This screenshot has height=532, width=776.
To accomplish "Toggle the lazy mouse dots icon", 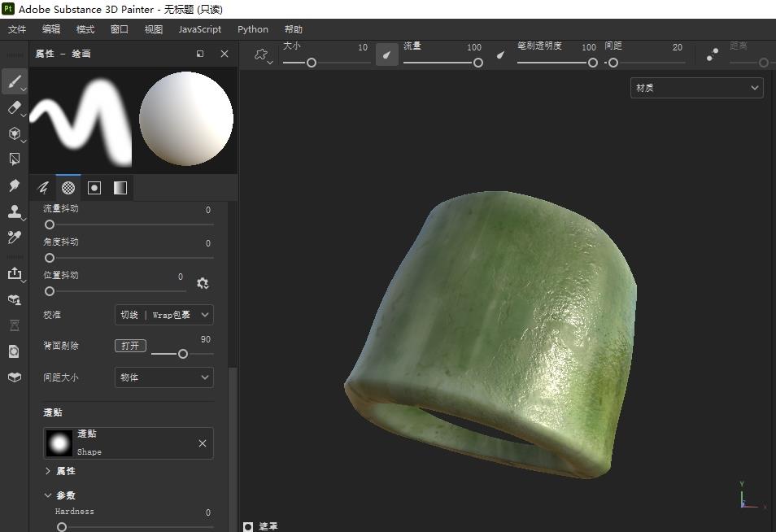I will coord(713,55).
